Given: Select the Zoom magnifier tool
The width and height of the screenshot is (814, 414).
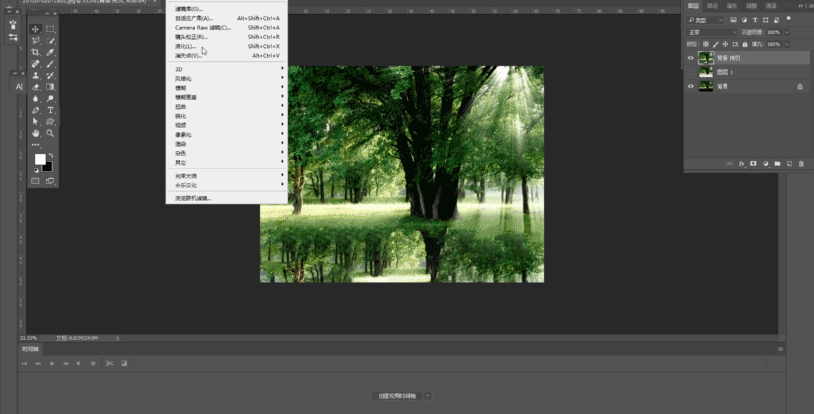Looking at the screenshot, I should point(50,133).
